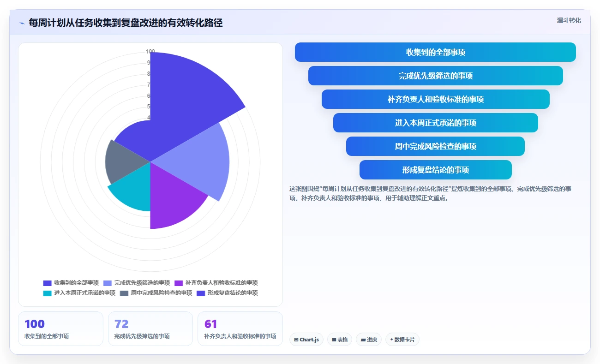Open the stat card showing 72
Screen dimensions: 600x364
click(x=150, y=328)
